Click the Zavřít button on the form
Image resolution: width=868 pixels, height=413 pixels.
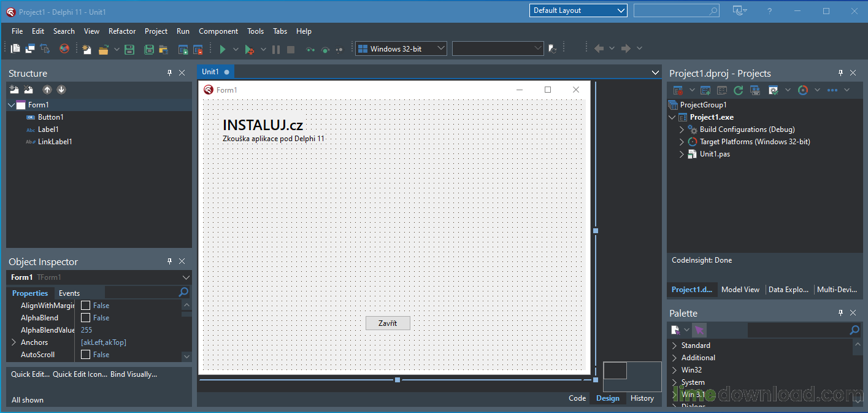point(388,323)
